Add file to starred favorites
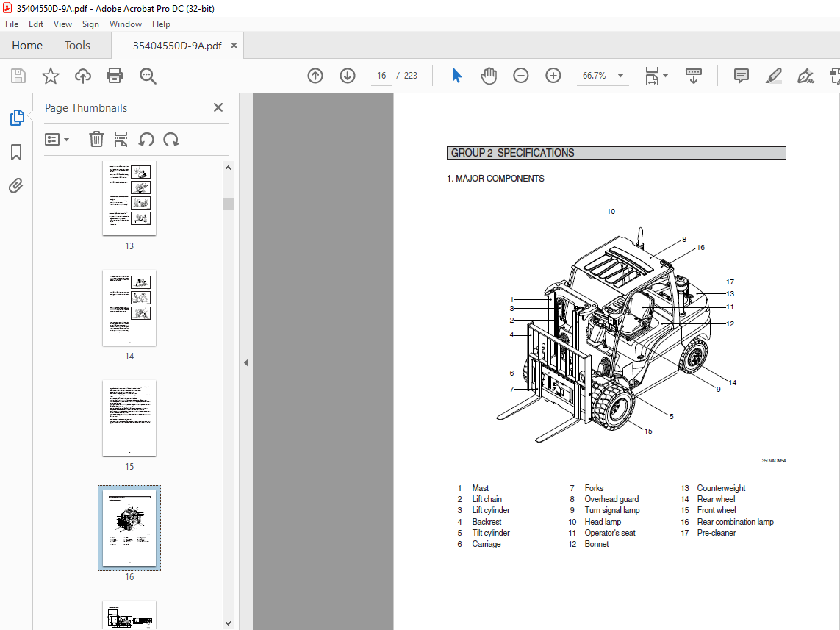This screenshot has height=630, width=840. point(51,76)
